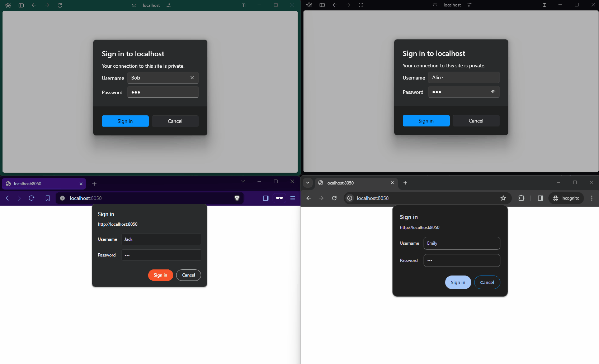
Task: Open new tab in Chrome window
Action: [405, 183]
